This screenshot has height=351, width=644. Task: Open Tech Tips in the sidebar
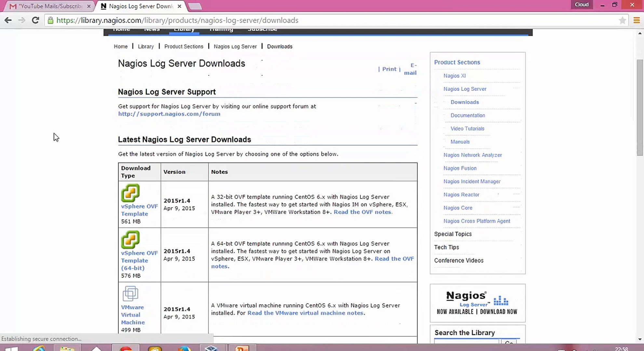point(447,247)
